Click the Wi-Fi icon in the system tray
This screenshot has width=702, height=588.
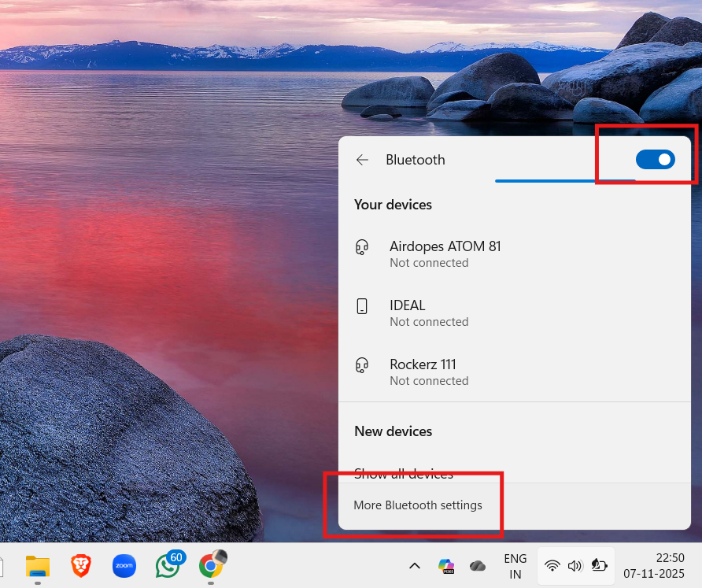pos(552,566)
